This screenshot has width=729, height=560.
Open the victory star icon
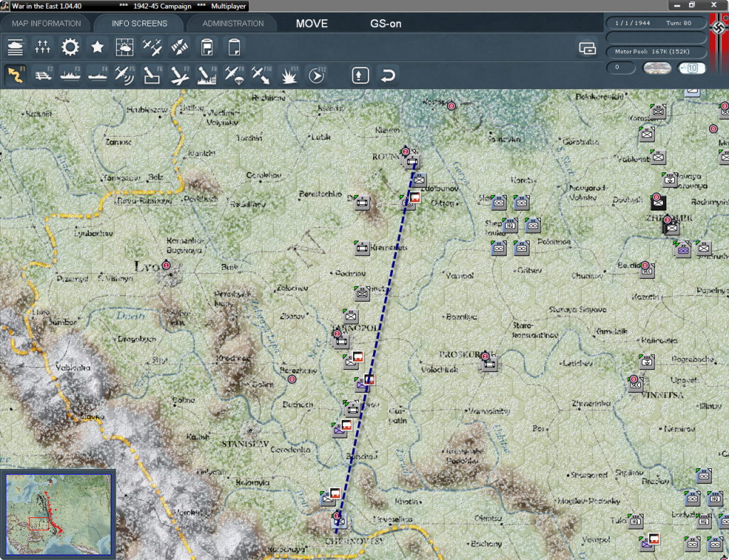[97, 47]
